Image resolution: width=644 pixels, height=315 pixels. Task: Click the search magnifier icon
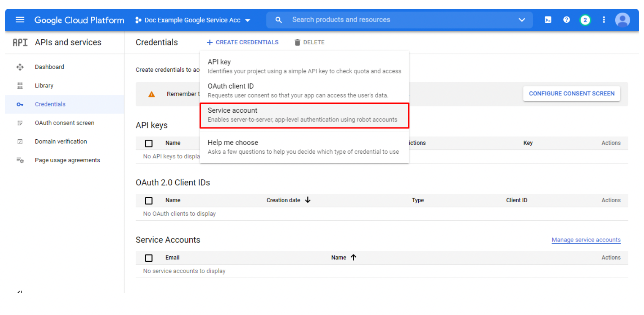pos(278,20)
